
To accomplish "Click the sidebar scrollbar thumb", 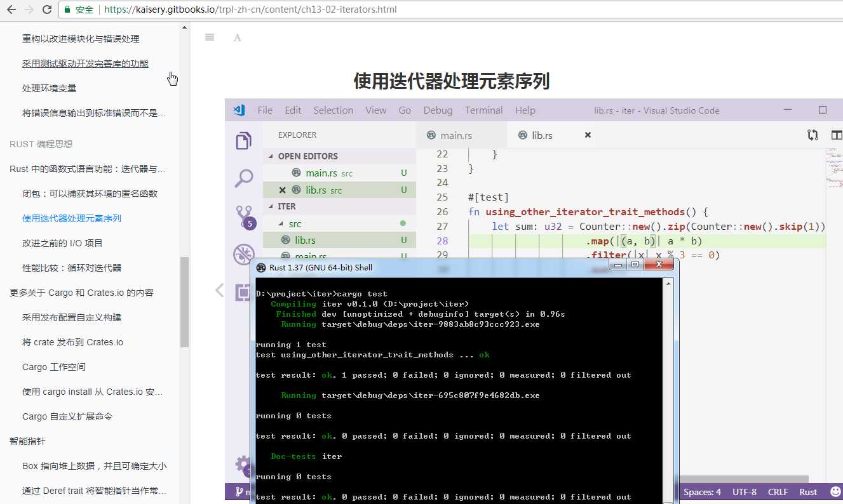I will pyautogui.click(x=185, y=302).
